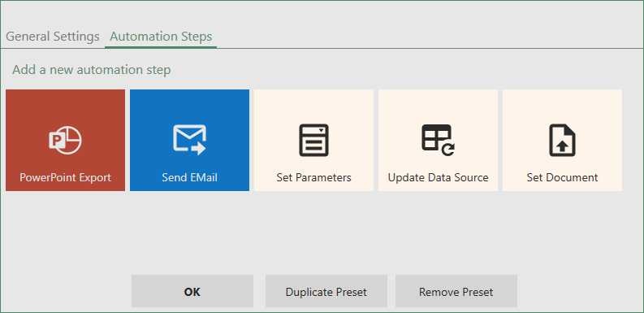Image resolution: width=644 pixels, height=313 pixels.
Task: Click the Remove Preset button
Action: [456, 291]
